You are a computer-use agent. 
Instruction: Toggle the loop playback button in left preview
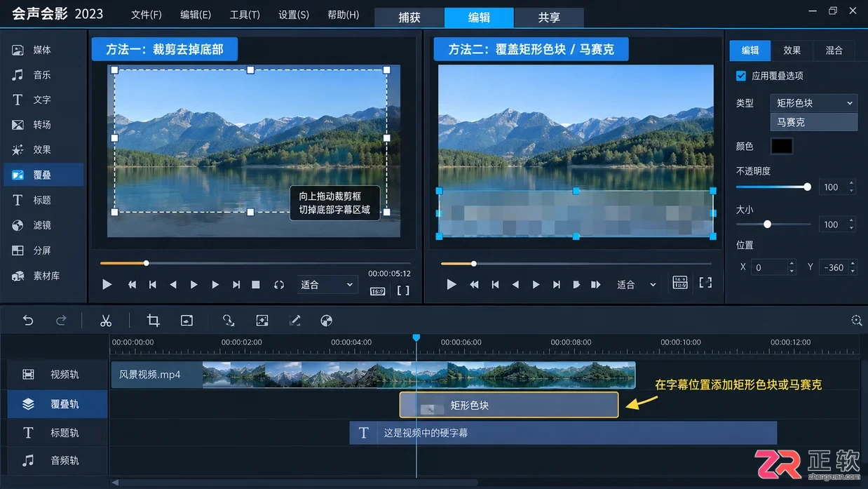coord(279,285)
